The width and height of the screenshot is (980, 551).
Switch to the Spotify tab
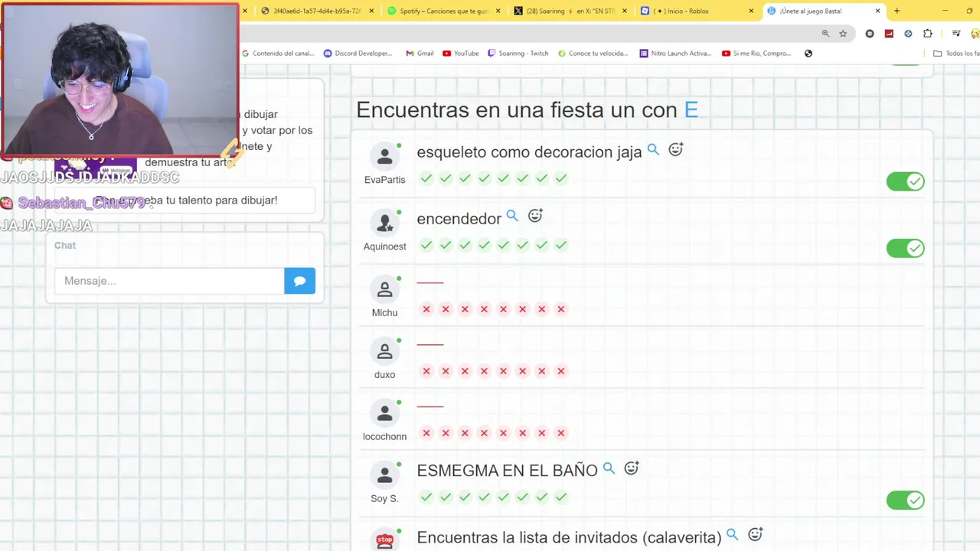coord(443,11)
